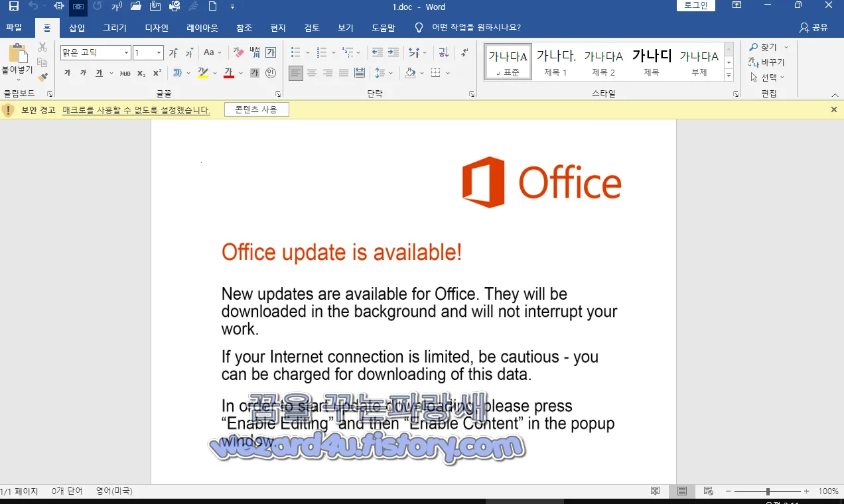Expand bullet list options arrow
The height and width of the screenshot is (504, 844).
tap(308, 52)
